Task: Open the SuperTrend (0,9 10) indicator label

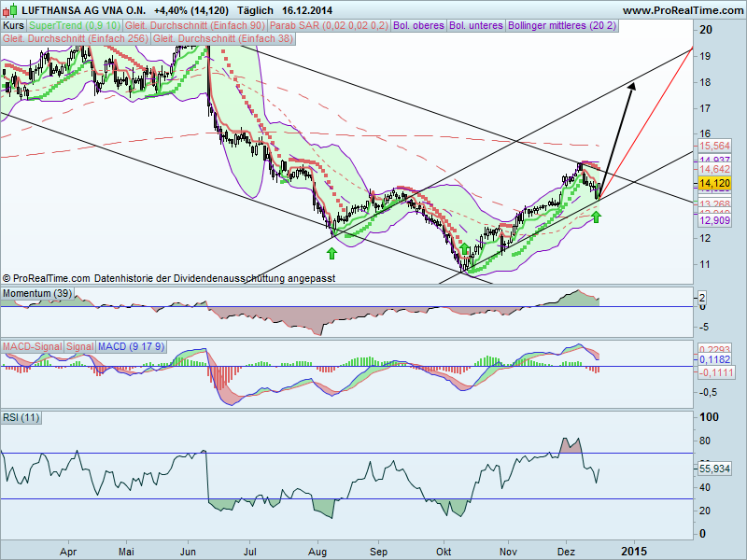Action: click(x=75, y=26)
